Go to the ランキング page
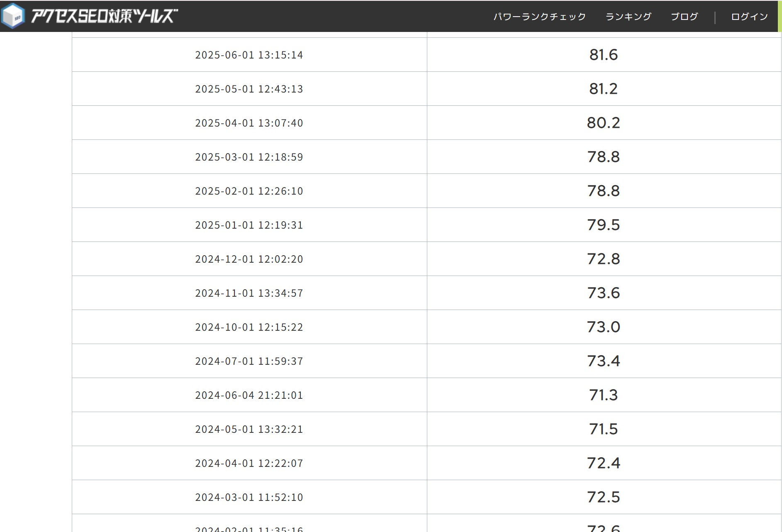 tap(628, 17)
